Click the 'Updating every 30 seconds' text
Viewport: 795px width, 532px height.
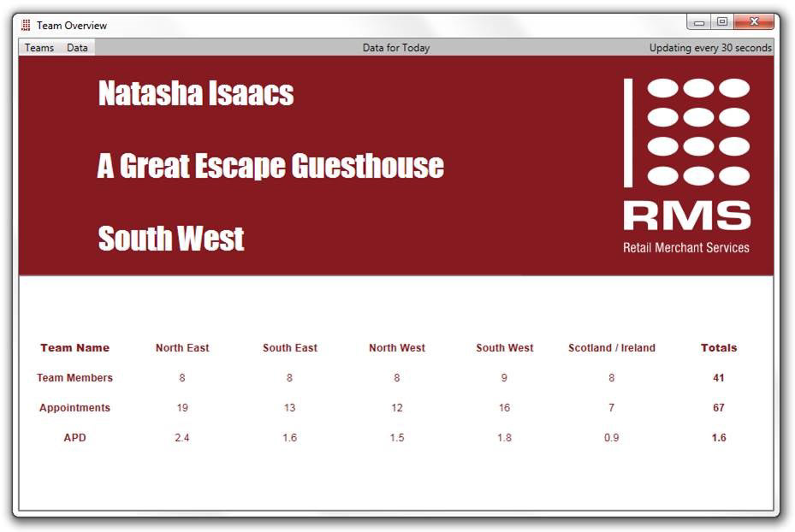[x=709, y=48]
